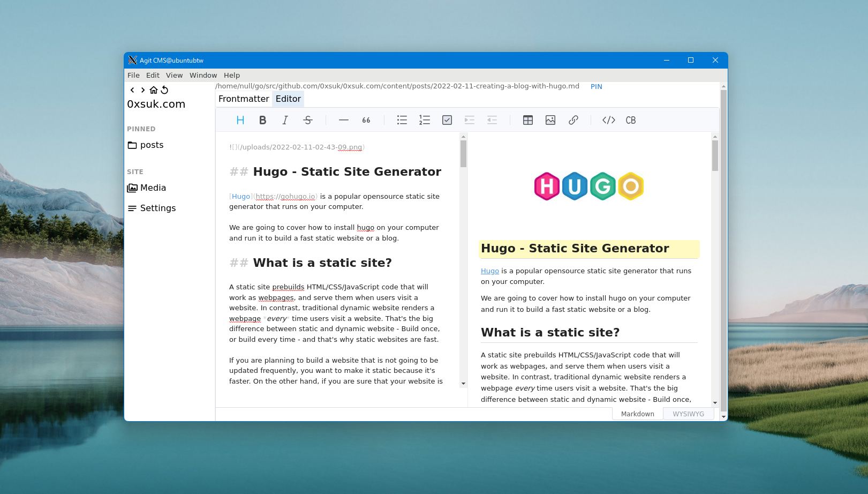
Task: Switch to WYSIWYG mode
Action: [x=689, y=414]
